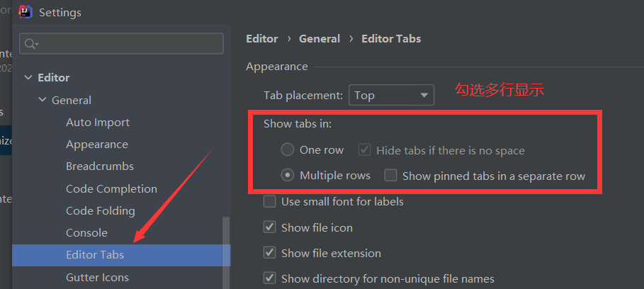The image size is (644, 289).
Task: Select Breadcrumbs in settings tree
Action: click(x=100, y=166)
